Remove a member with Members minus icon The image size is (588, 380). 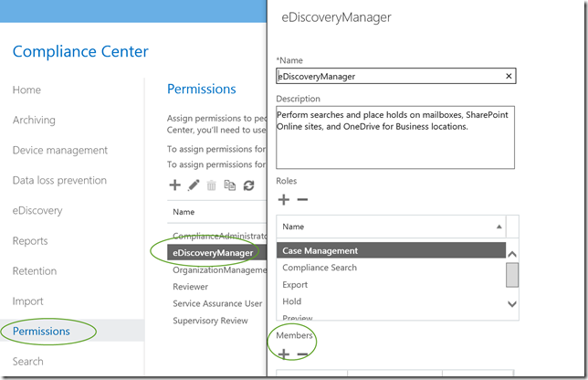302,354
